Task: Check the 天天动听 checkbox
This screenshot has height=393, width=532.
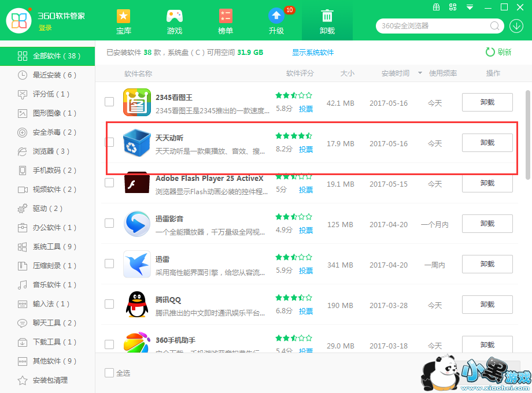Action: (x=109, y=142)
